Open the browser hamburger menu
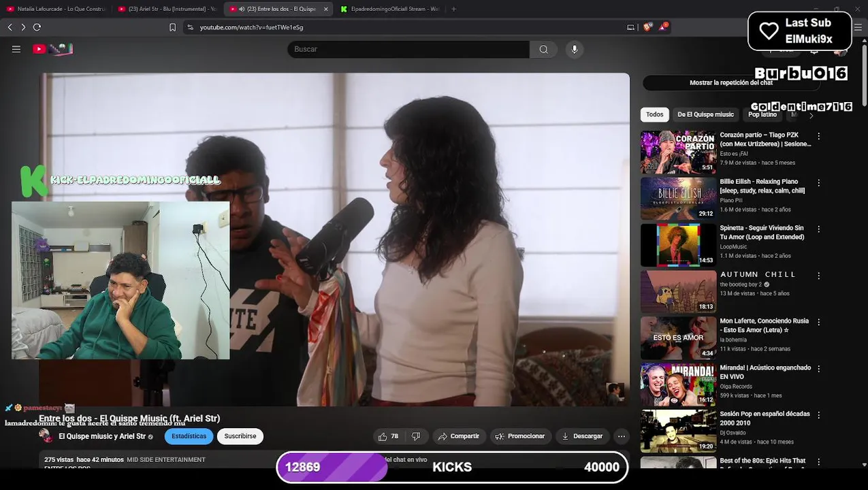The width and height of the screenshot is (868, 490). click(858, 27)
